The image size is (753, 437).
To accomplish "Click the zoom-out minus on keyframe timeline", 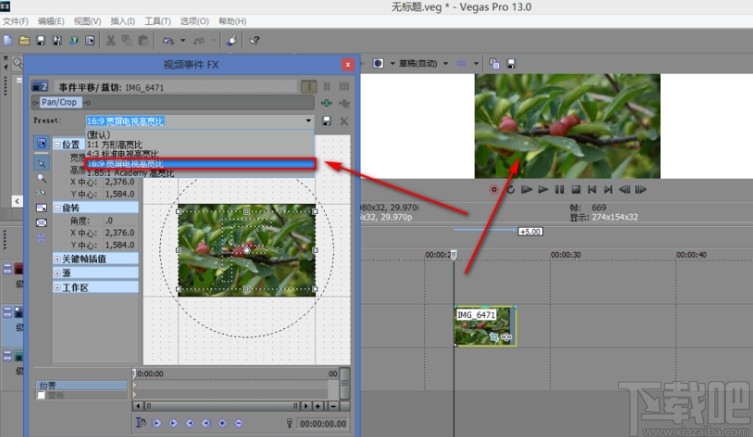I will (x=333, y=406).
